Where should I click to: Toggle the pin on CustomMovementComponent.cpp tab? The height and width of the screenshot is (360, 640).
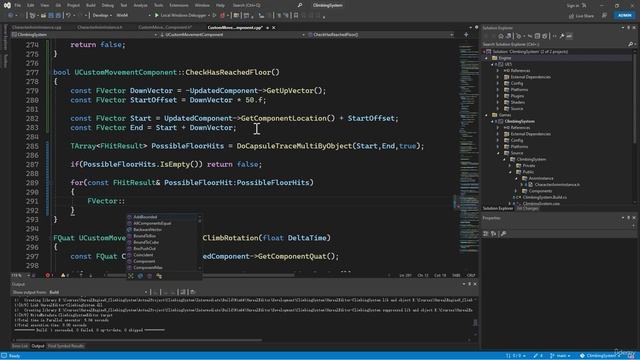[267, 28]
